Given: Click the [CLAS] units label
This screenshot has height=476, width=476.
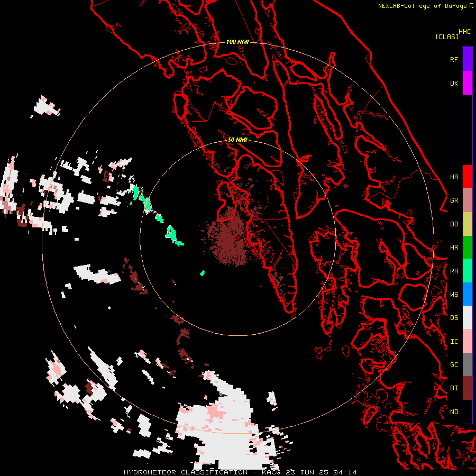Looking at the screenshot, I should [447, 36].
